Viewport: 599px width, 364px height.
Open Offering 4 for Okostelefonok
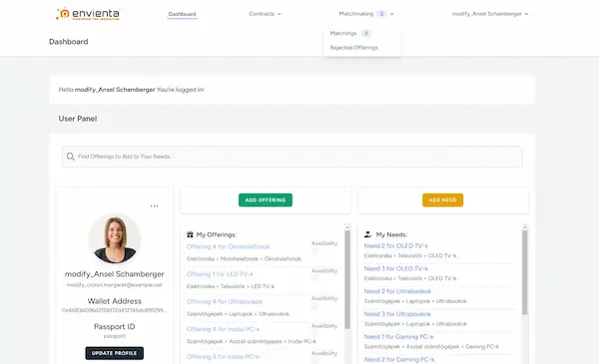[x=228, y=247]
